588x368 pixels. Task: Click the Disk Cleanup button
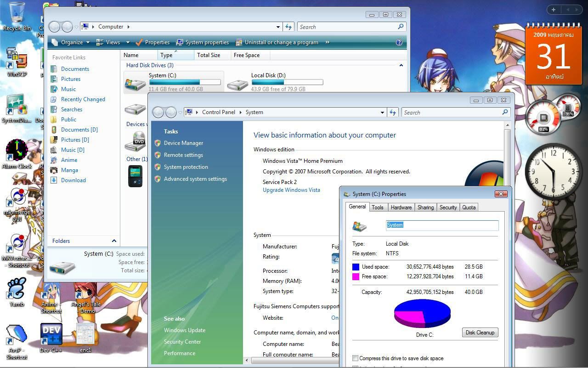point(480,333)
